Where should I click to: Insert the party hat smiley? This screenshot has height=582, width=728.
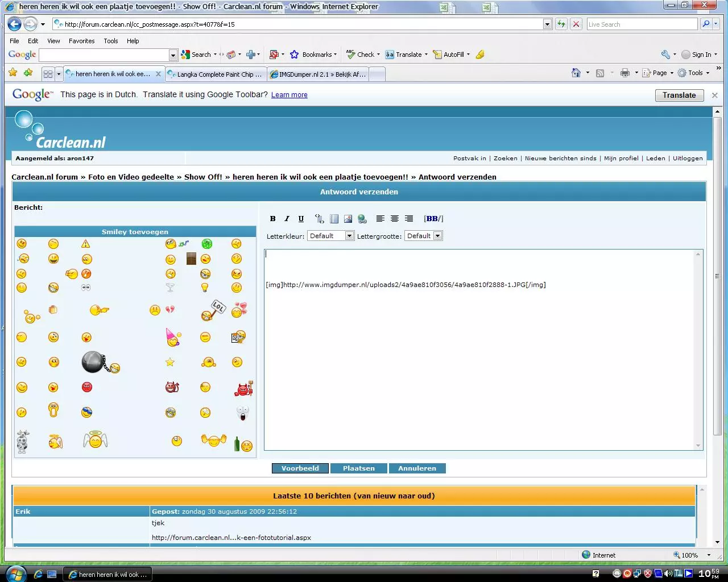pos(173,337)
